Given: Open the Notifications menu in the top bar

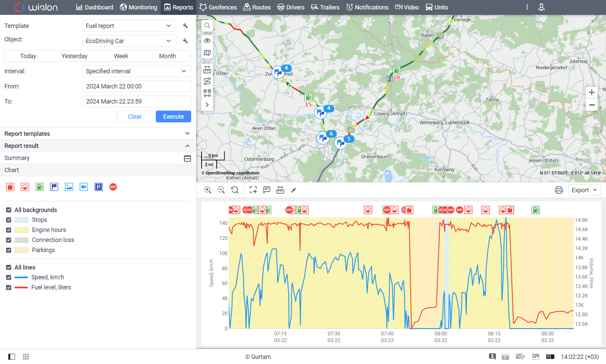Looking at the screenshot, I should (367, 7).
